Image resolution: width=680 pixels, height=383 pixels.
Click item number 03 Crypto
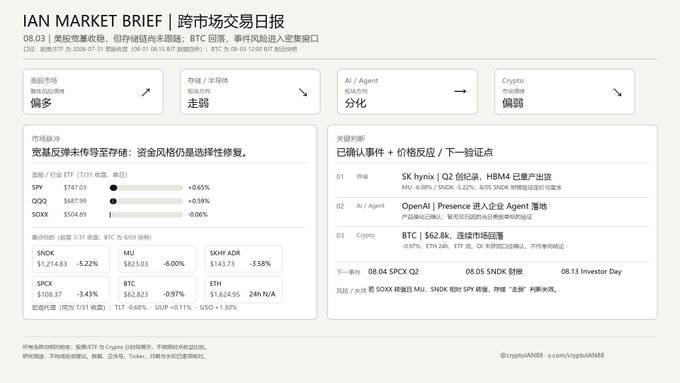tap(356, 236)
